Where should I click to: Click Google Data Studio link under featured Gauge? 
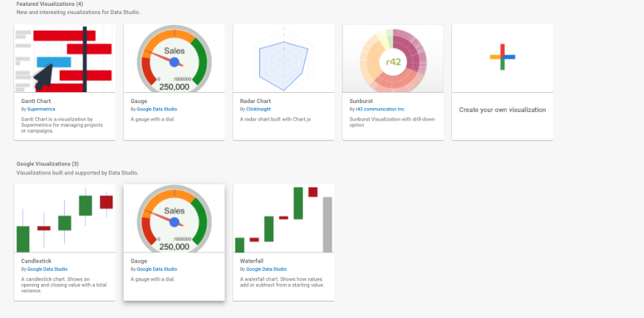pos(157,109)
